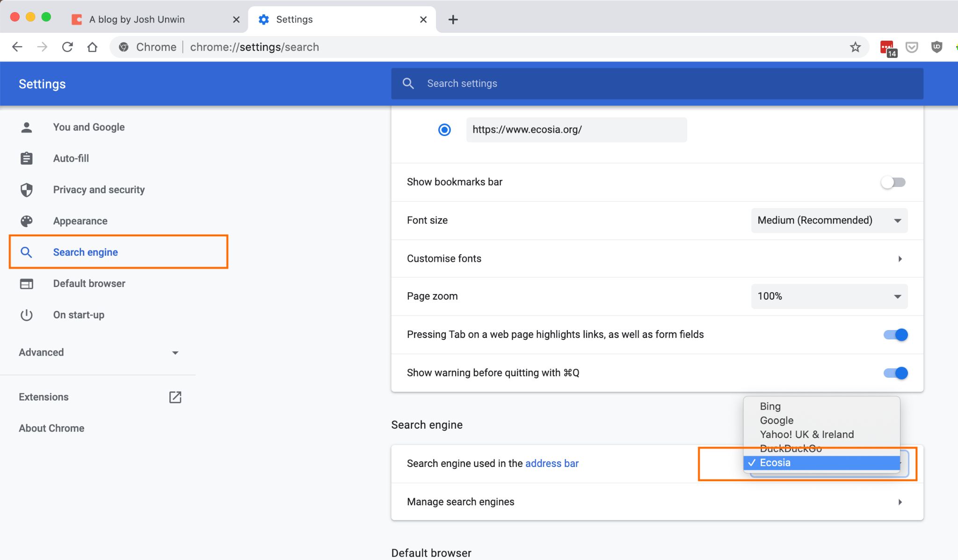
Task: Click the address bar link text
Action: point(552,463)
